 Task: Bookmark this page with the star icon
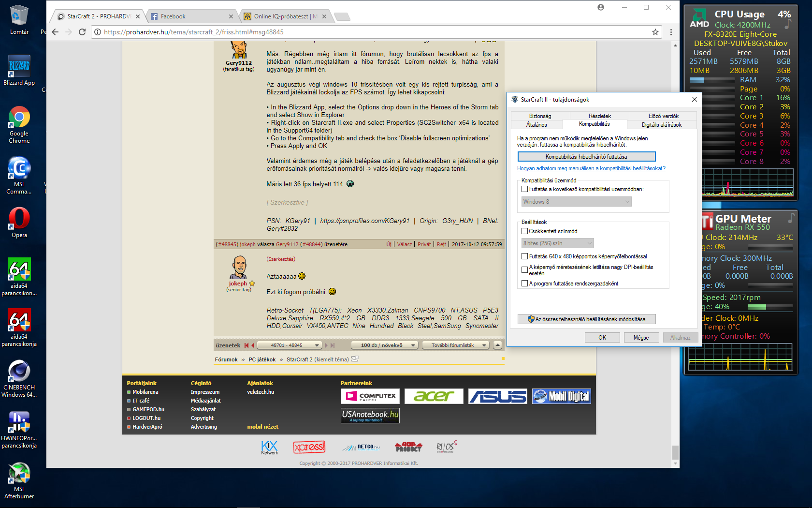655,32
